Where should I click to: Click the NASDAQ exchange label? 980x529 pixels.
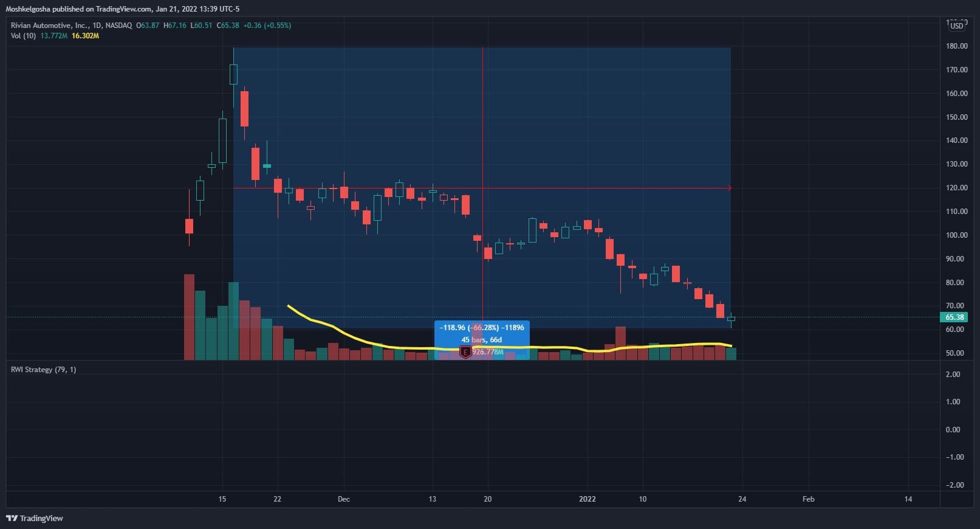click(x=118, y=26)
